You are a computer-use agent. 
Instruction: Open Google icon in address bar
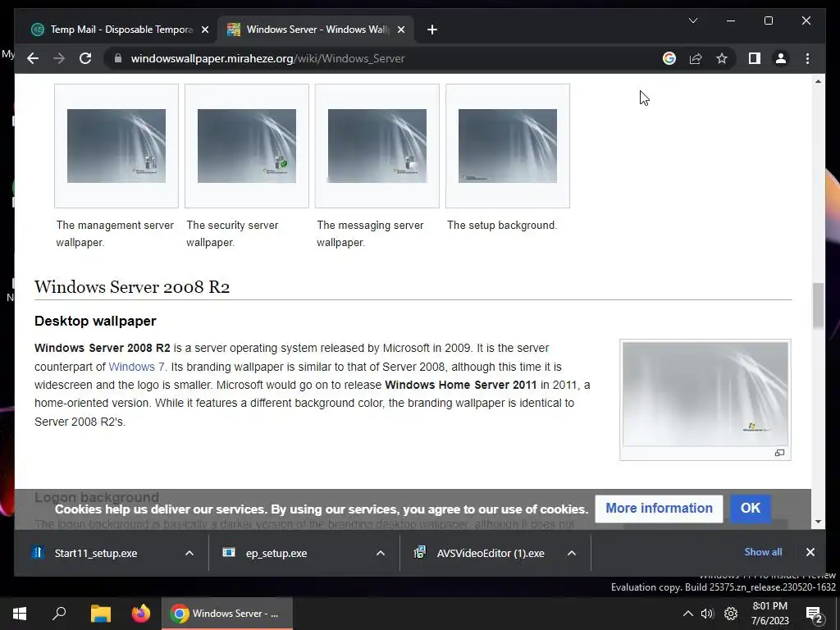(669, 58)
